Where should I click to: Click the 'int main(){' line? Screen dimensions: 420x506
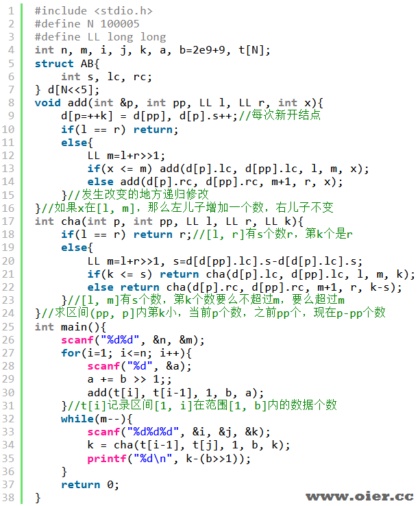(x=71, y=326)
